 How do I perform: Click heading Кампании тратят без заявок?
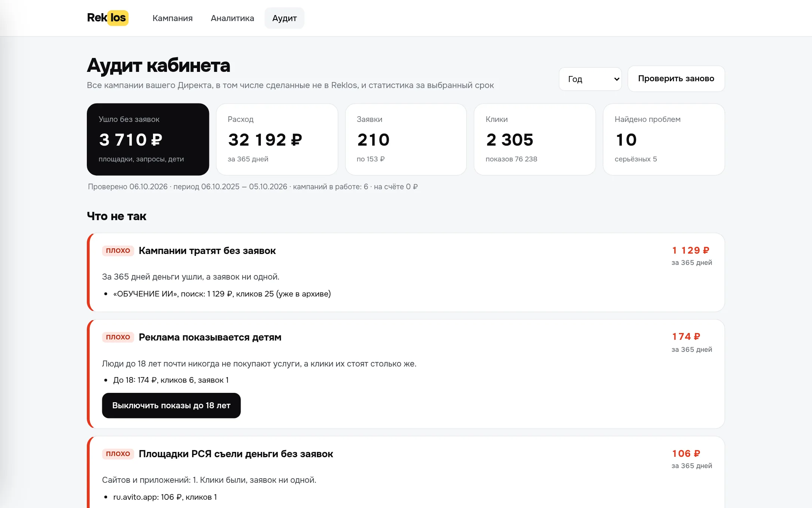[207, 251]
